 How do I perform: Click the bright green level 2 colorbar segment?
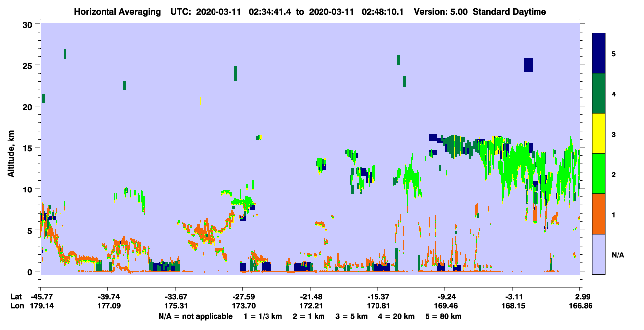[x=599, y=174]
